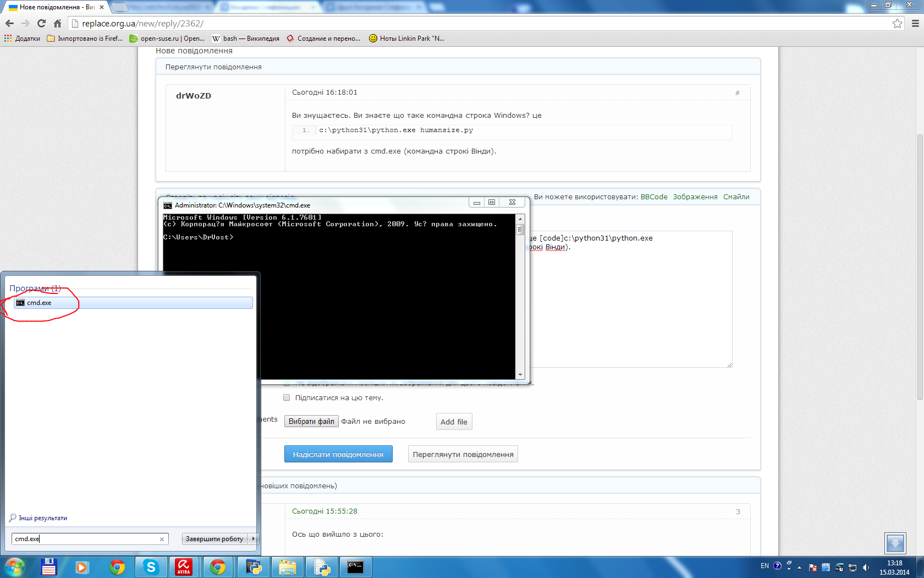The width and height of the screenshot is (924, 578).
Task: Launch Avira antivirus from the taskbar
Action: pyautogui.click(x=184, y=566)
